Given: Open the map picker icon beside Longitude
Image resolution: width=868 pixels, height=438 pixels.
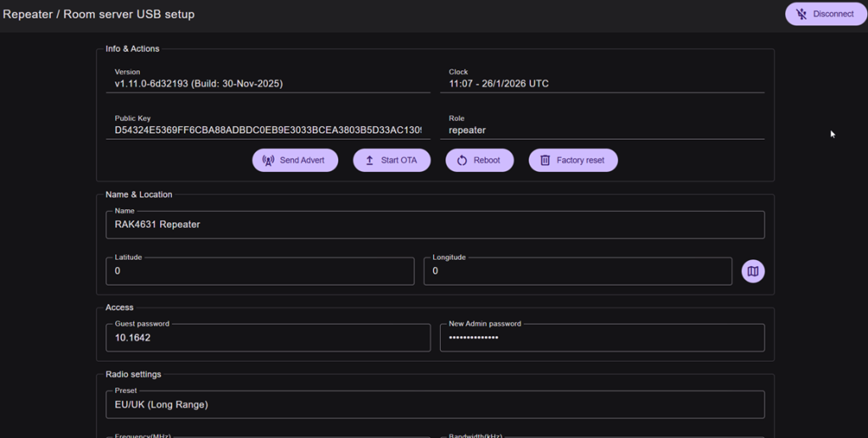Looking at the screenshot, I should pyautogui.click(x=753, y=271).
